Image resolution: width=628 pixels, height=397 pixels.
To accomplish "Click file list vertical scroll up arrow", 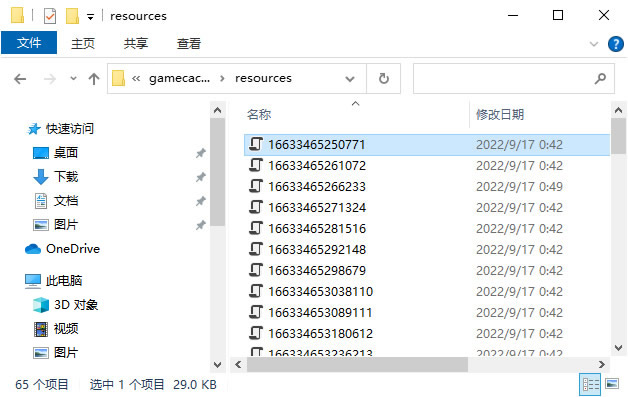I will [x=618, y=110].
